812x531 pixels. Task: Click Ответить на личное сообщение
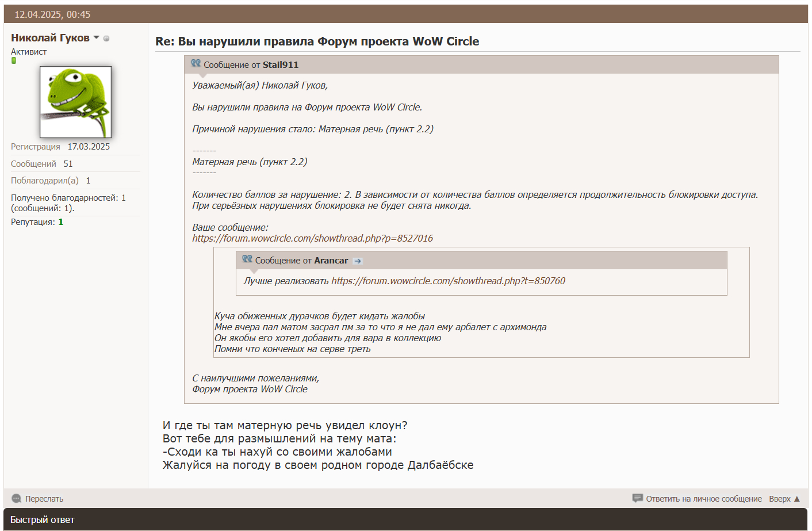[x=703, y=499]
